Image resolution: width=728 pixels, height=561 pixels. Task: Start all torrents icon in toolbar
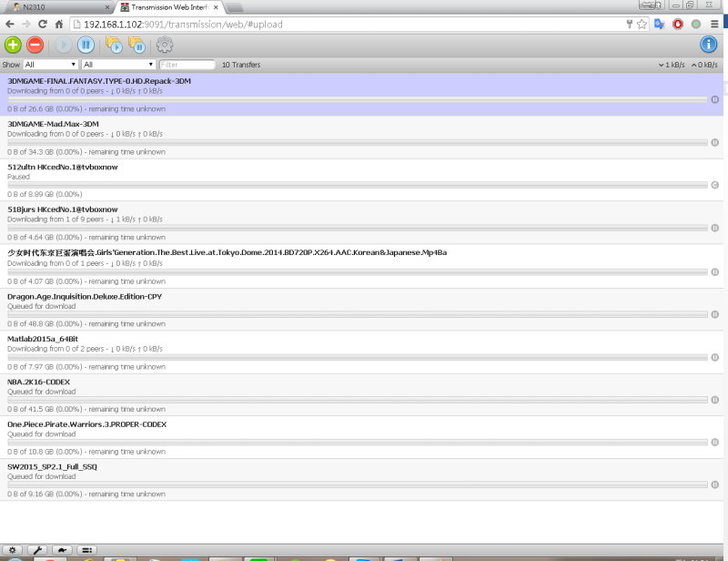(114, 45)
